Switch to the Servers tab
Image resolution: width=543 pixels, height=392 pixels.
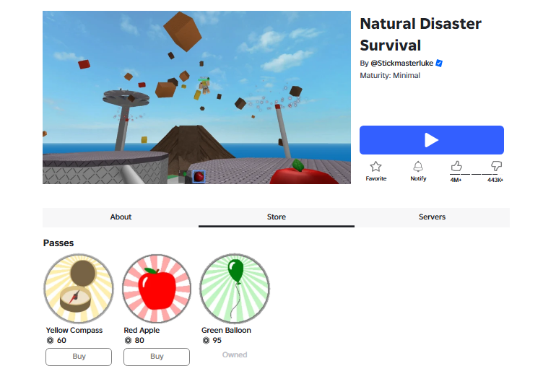pos(432,217)
